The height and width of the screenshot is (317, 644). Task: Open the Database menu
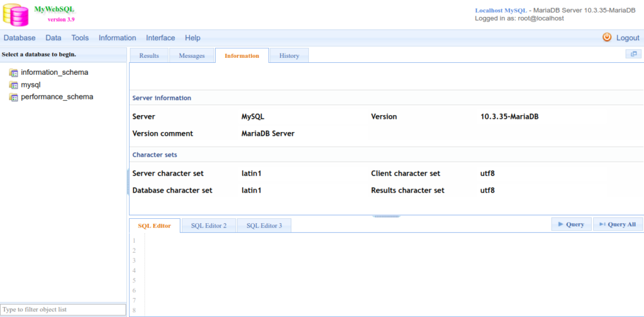pos(19,38)
